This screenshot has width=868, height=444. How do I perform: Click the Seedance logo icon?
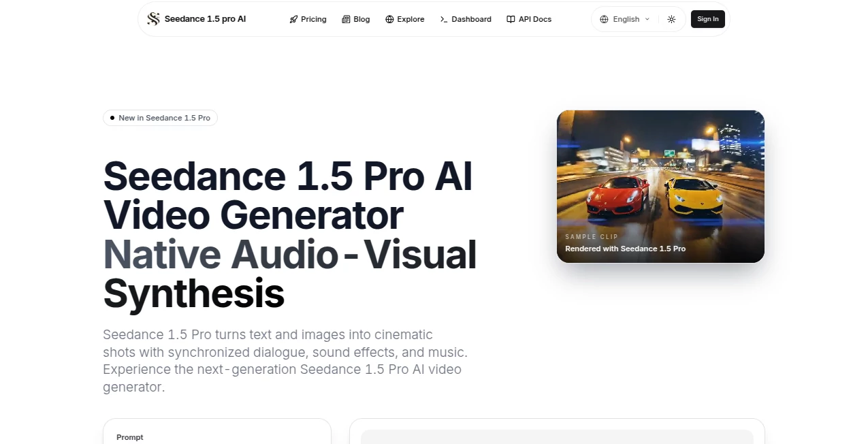[x=152, y=18]
